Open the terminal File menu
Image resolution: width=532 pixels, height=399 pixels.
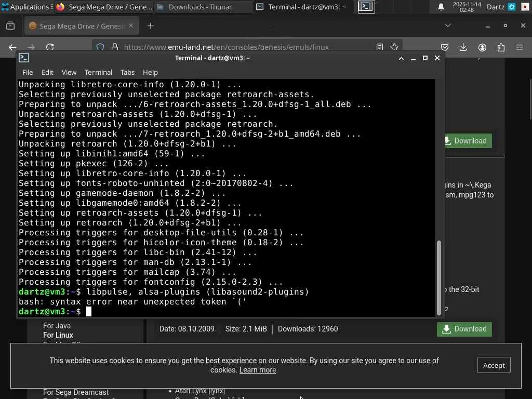[28, 72]
